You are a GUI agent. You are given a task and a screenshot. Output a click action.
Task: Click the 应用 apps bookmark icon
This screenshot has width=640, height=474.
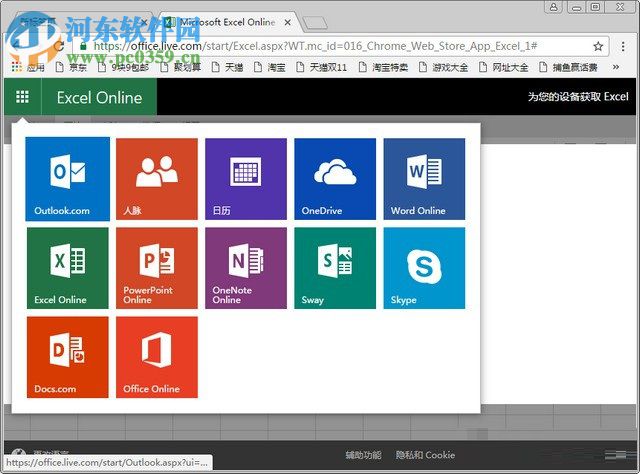tap(17, 67)
